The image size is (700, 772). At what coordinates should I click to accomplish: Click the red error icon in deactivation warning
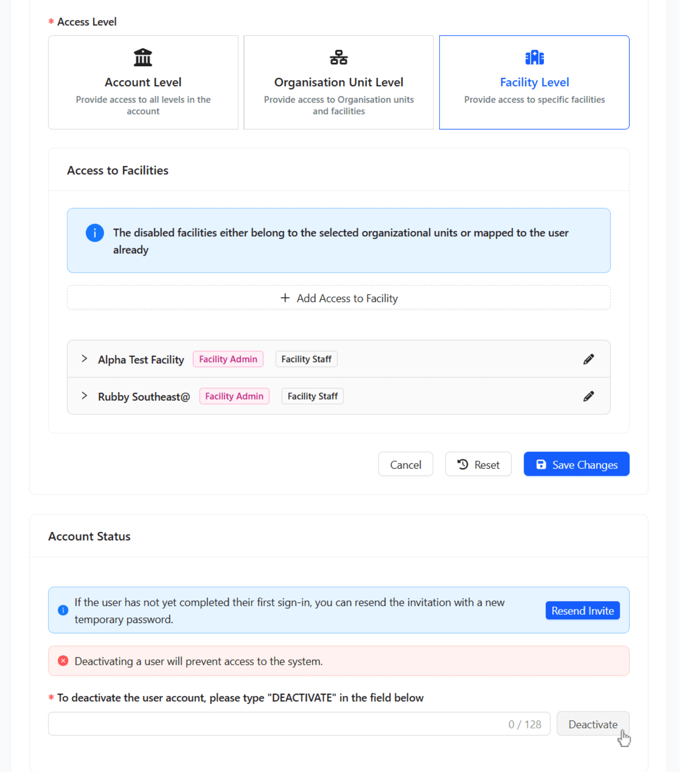(x=63, y=660)
